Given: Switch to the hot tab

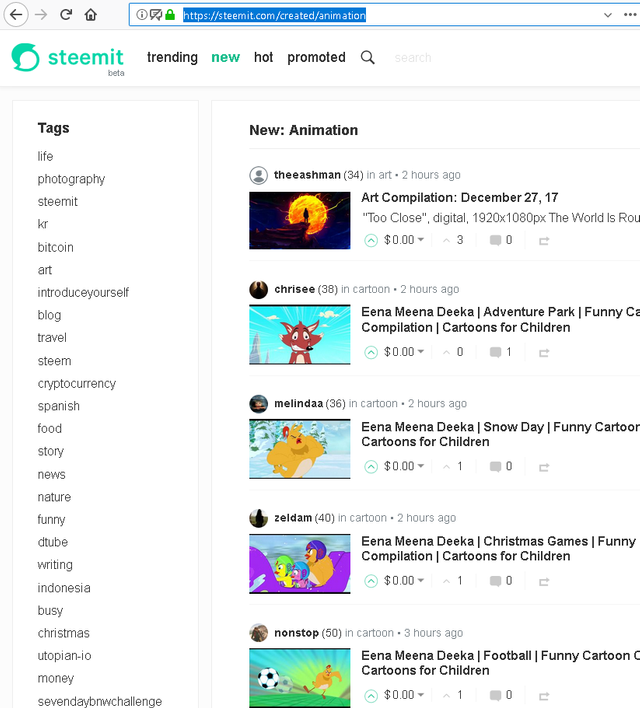Looking at the screenshot, I should (263, 57).
